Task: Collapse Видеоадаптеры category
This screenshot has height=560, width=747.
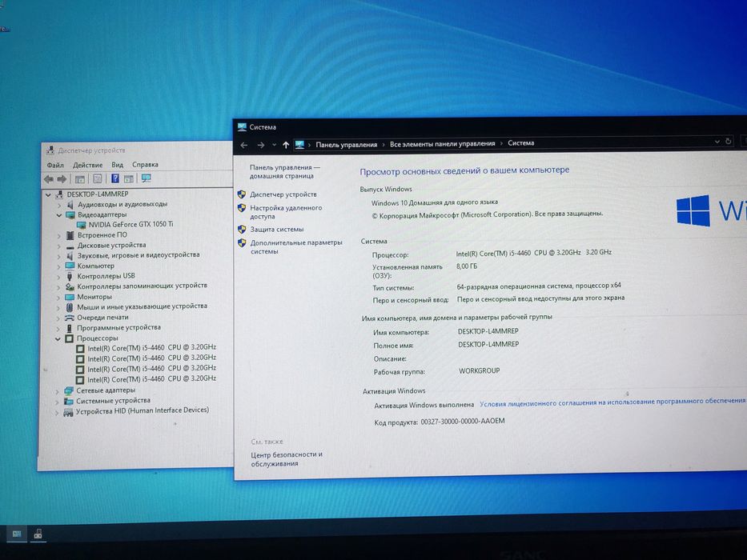Action: point(59,215)
